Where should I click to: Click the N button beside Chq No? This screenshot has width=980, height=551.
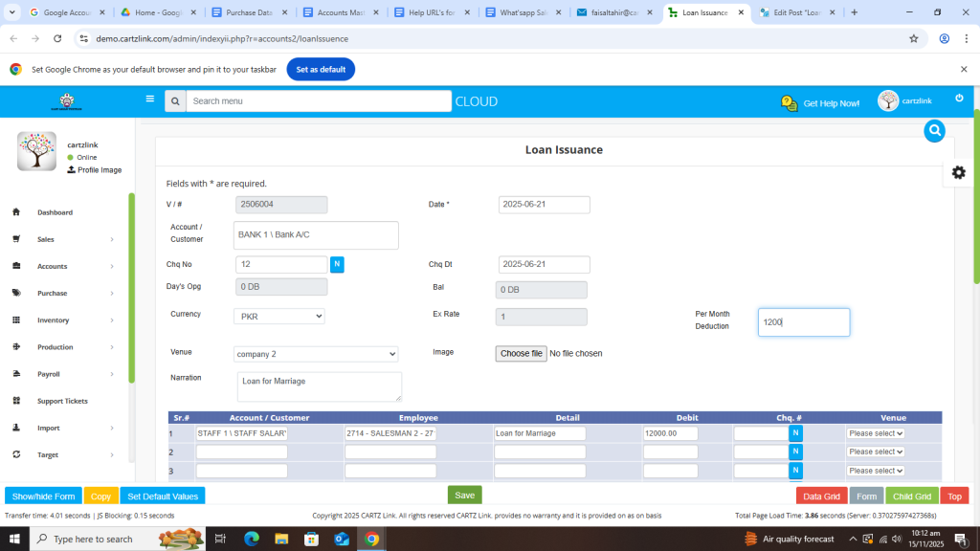click(337, 265)
